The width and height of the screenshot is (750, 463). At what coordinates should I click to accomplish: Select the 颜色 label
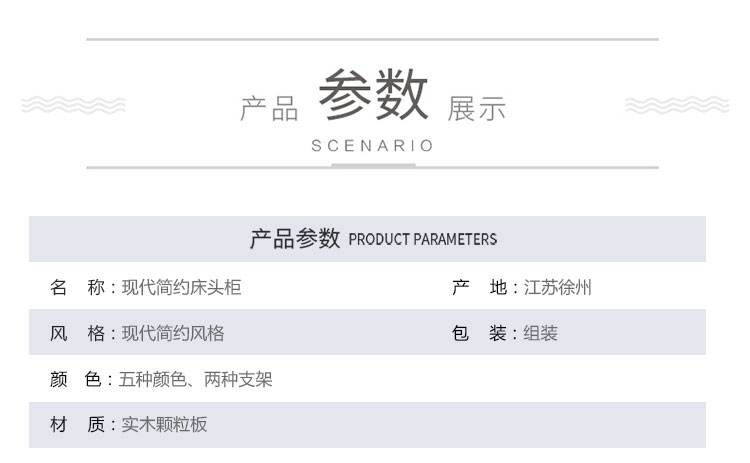(x=76, y=379)
